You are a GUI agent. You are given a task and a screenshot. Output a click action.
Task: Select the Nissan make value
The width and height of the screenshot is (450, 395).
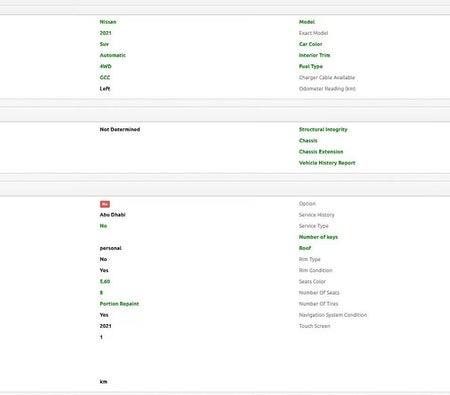coord(108,22)
